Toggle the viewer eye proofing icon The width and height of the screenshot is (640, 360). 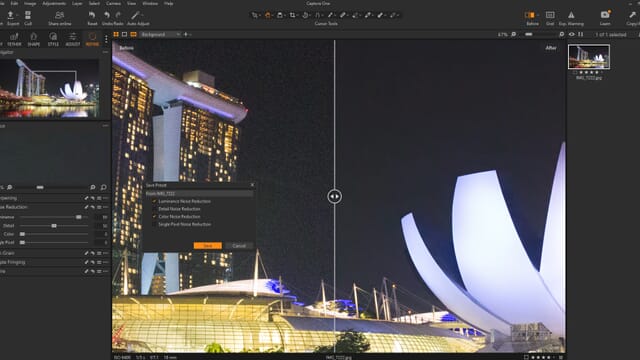point(571,35)
